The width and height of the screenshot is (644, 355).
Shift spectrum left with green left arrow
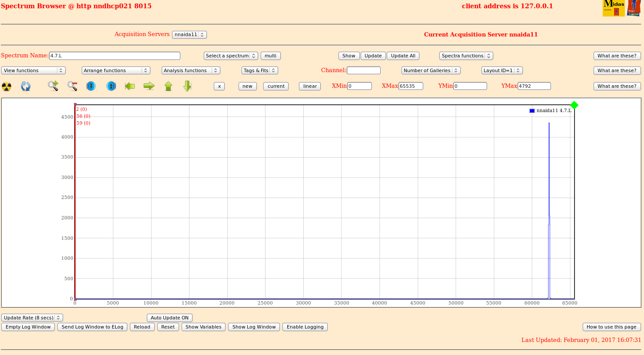130,86
